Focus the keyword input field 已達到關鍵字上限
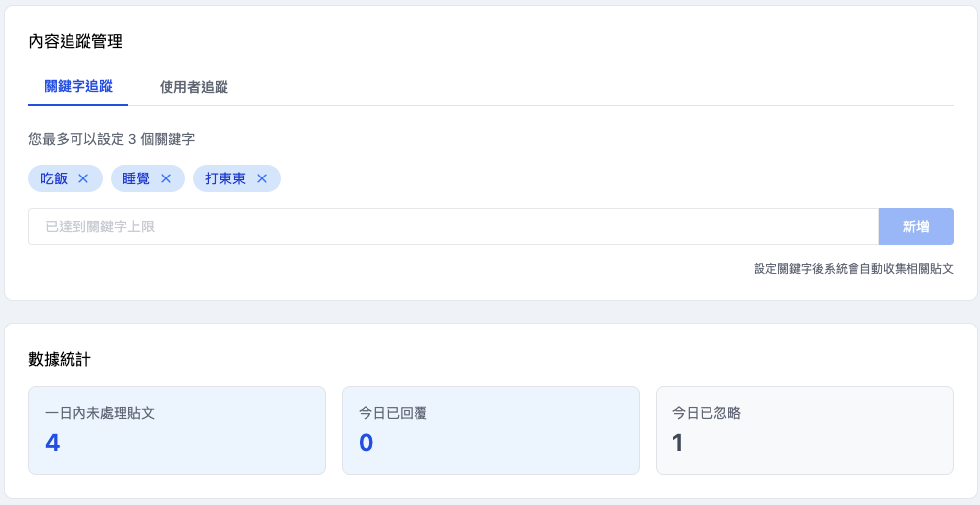 tap(453, 227)
